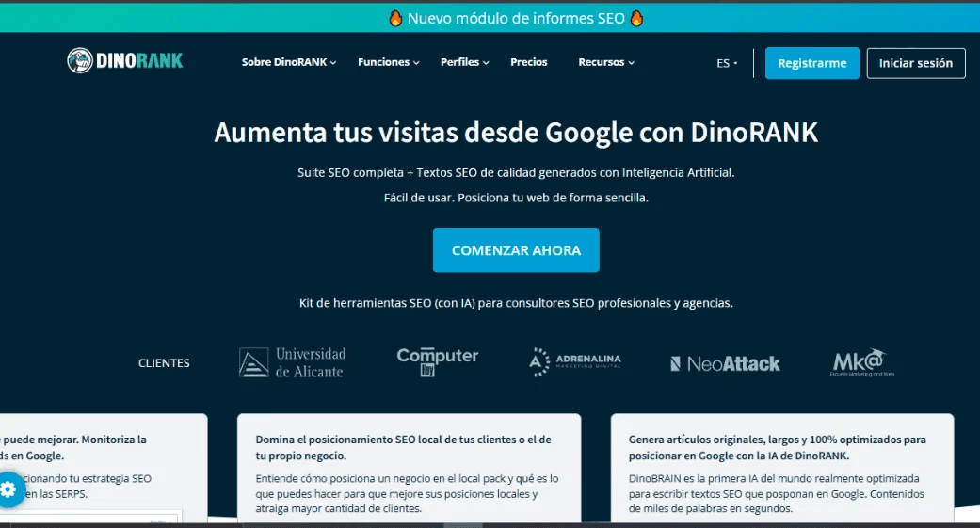Expand the Sobre DinoRANK menu
980x528 pixels.
[x=289, y=62]
